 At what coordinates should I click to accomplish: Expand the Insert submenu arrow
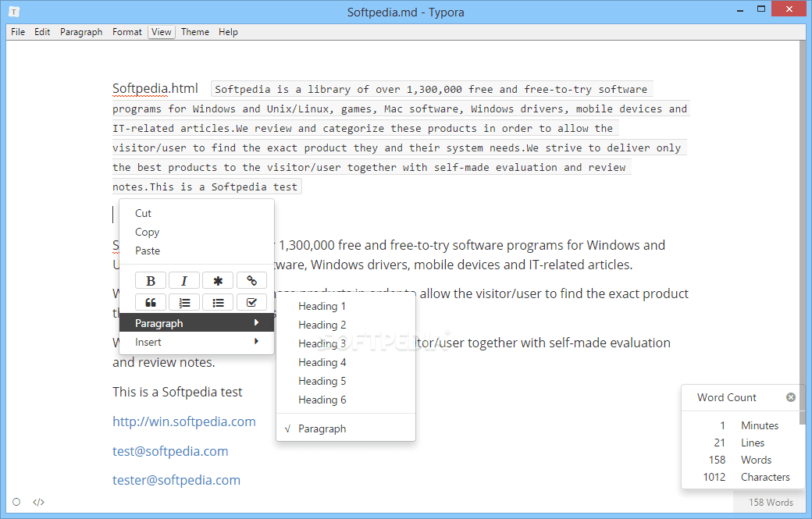point(256,342)
